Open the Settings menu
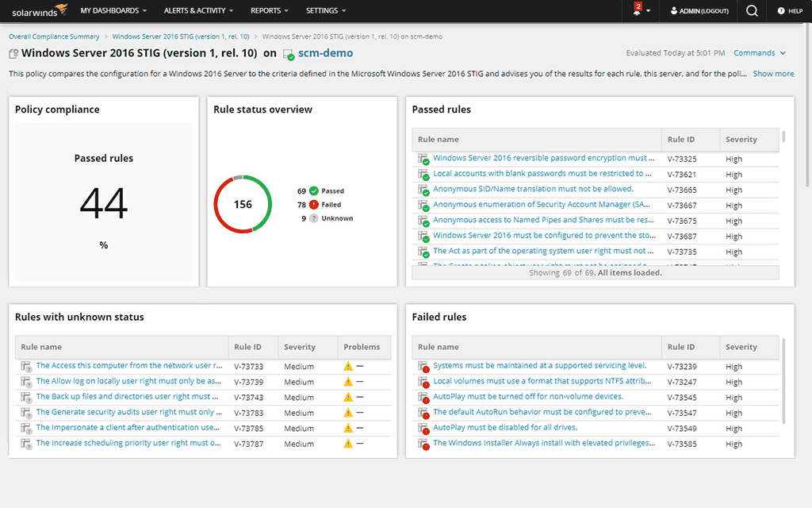This screenshot has height=508, width=812. tap(324, 11)
